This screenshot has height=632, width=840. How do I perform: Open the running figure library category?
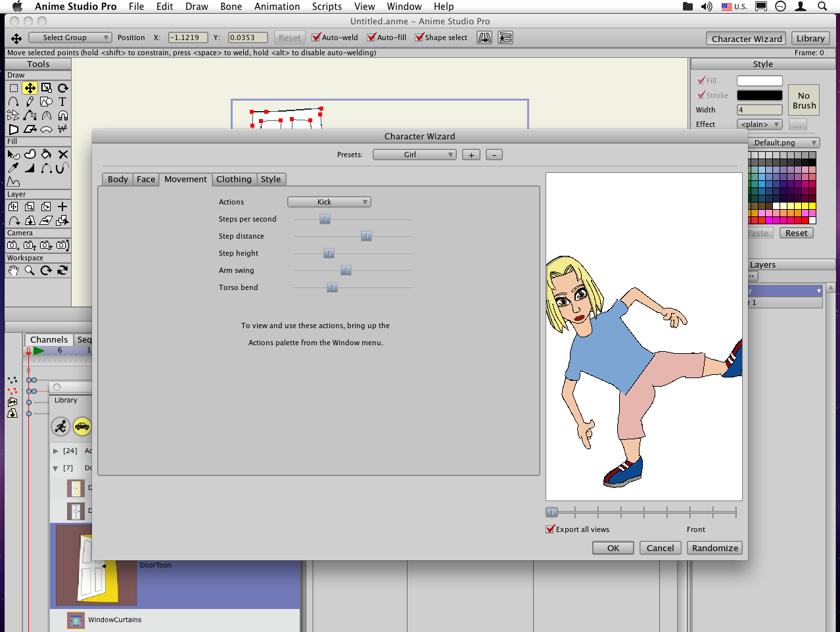click(x=60, y=427)
